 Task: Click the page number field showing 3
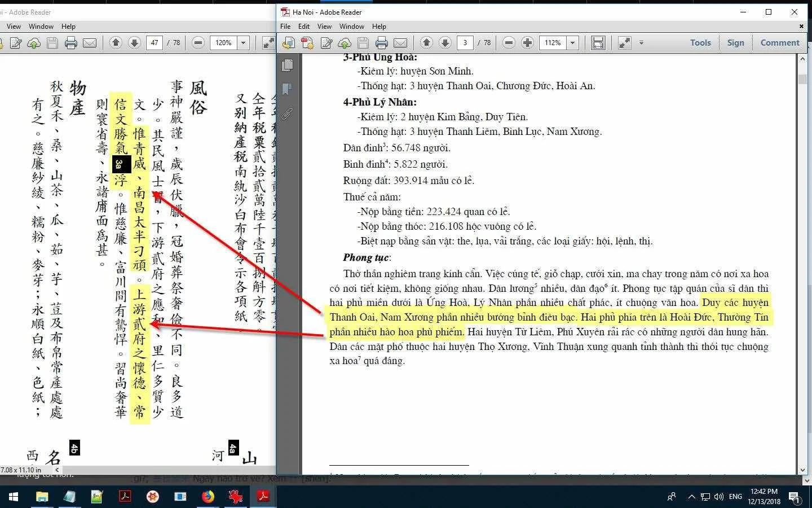pos(465,43)
